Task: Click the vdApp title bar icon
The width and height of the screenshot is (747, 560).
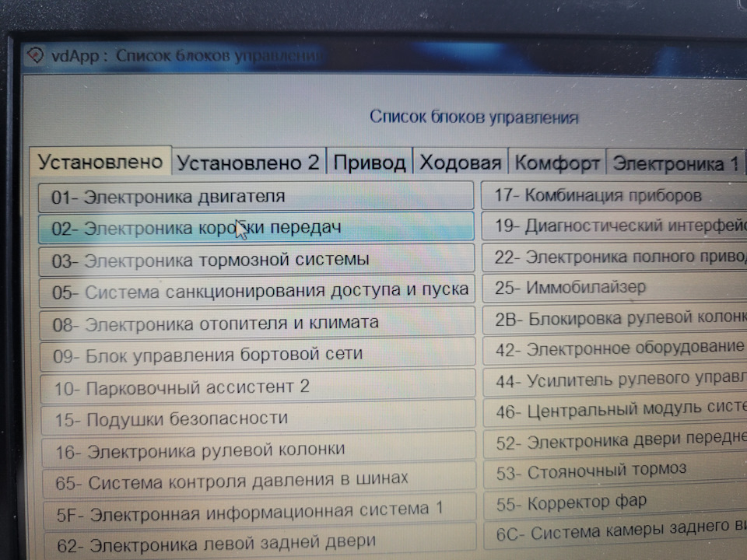Action: point(35,56)
